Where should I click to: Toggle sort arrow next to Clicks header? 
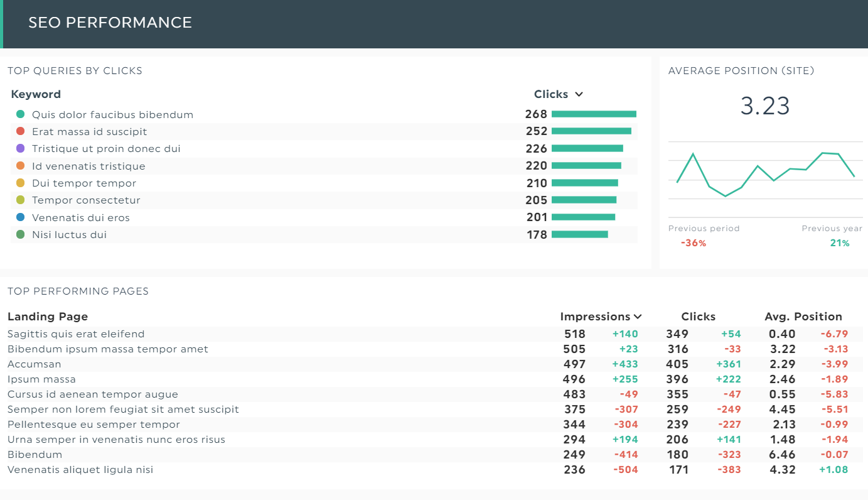(x=579, y=94)
